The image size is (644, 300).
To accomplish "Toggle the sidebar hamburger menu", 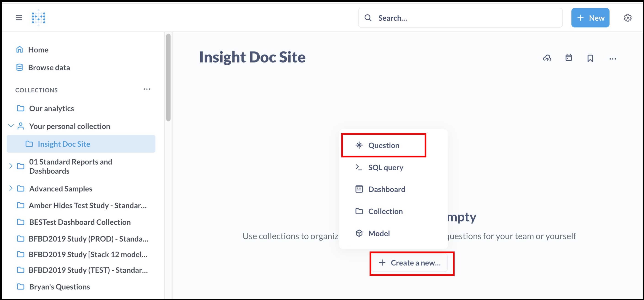I will coord(19,18).
